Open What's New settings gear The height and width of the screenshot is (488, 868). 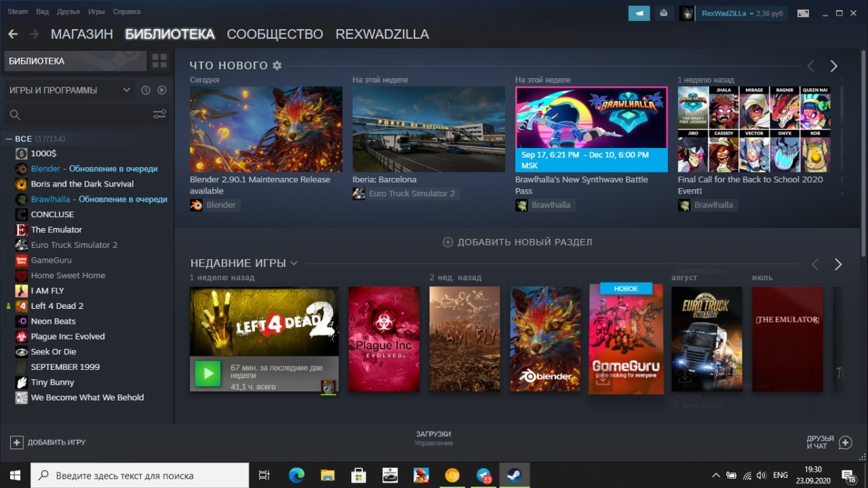pos(277,65)
